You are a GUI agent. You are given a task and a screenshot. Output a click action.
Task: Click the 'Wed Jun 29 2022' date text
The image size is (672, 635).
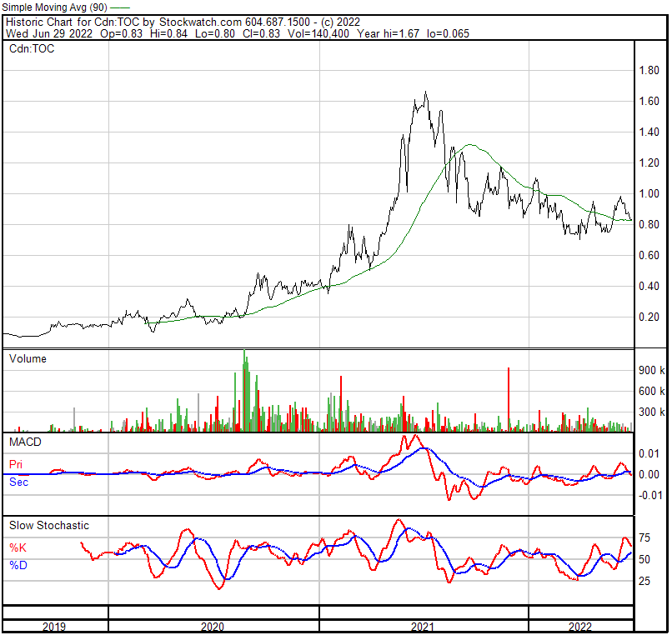[49, 33]
